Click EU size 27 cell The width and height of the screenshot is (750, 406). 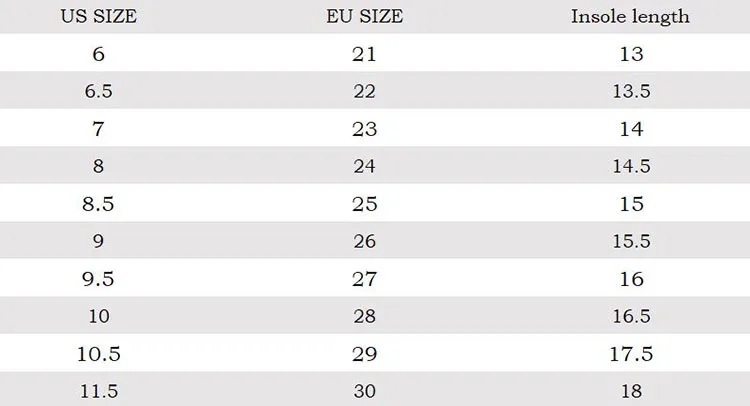pos(364,279)
